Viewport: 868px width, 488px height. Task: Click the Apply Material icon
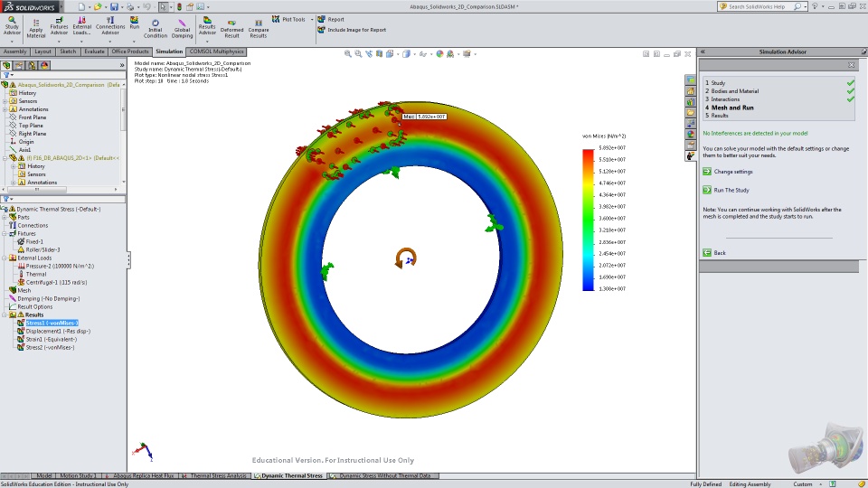click(36, 29)
